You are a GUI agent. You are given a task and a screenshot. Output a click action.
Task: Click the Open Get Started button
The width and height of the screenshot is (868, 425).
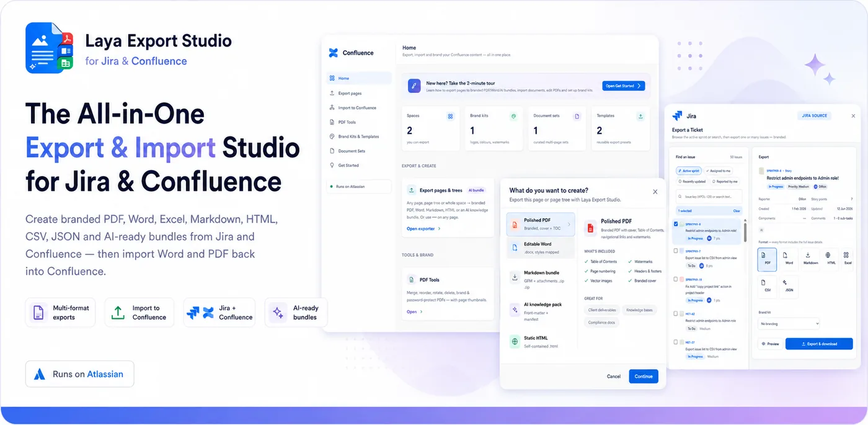point(623,86)
